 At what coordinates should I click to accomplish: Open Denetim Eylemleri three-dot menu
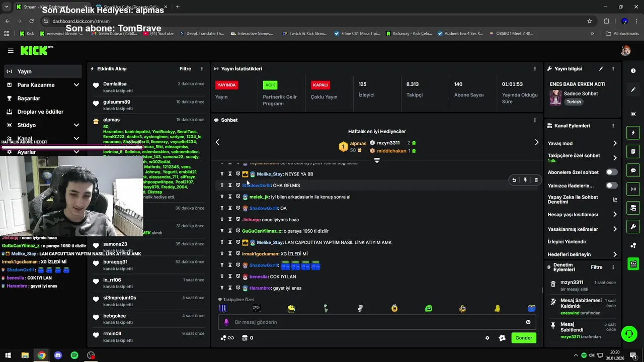point(613,267)
